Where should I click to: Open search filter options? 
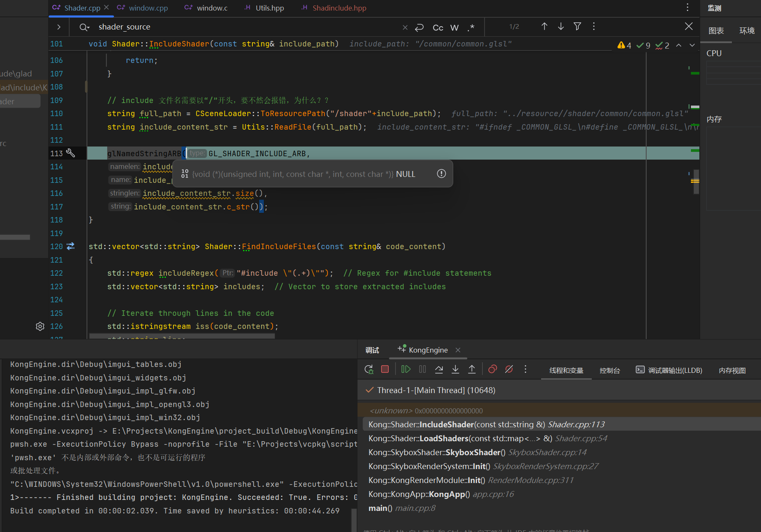pyautogui.click(x=577, y=27)
